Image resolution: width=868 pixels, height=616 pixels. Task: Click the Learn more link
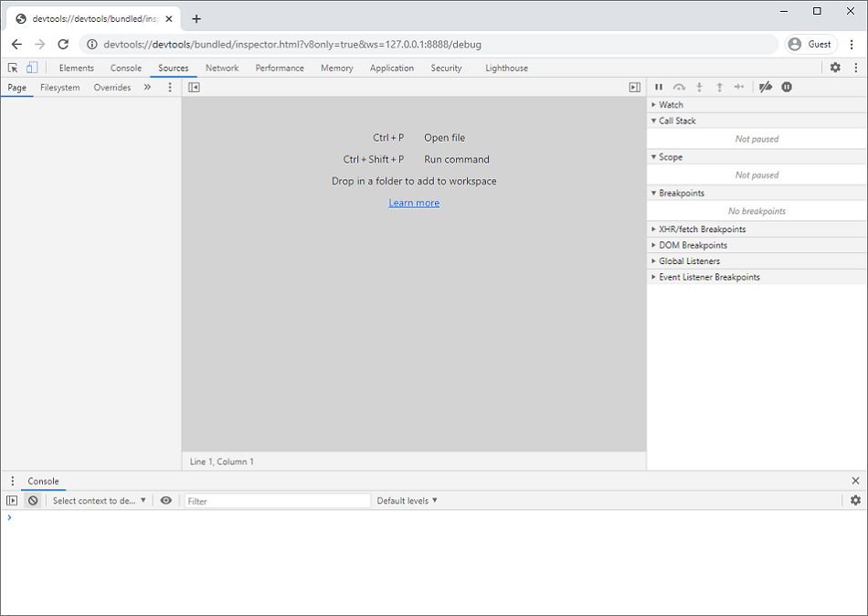pyautogui.click(x=414, y=203)
